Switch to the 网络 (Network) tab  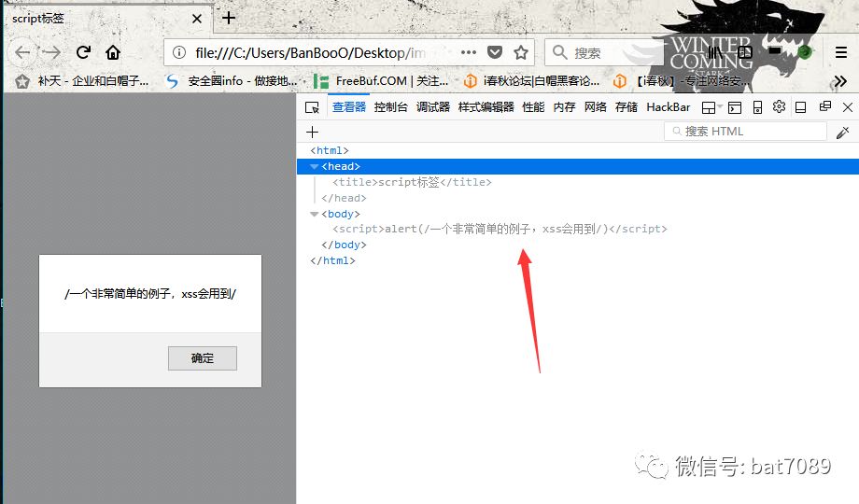596,106
